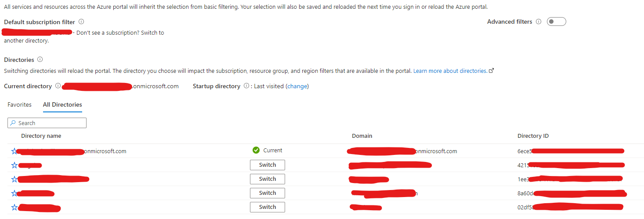The image size is (644, 219).
Task: Switch to the Favorites tab
Action: [x=20, y=104]
